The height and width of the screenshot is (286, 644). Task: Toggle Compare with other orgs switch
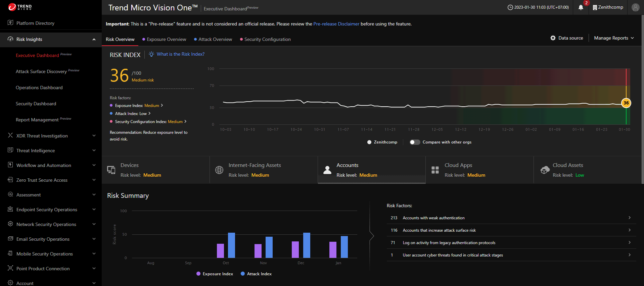click(x=415, y=142)
